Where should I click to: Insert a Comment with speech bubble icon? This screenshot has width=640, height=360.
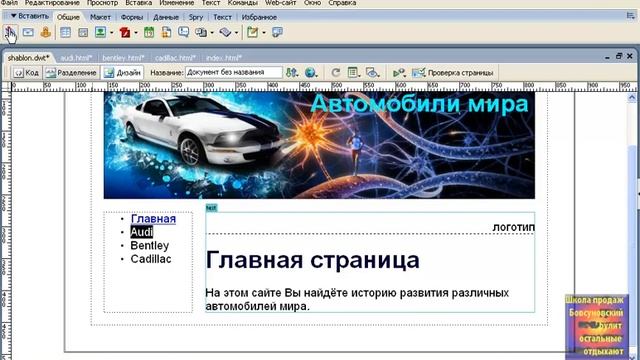183,32
